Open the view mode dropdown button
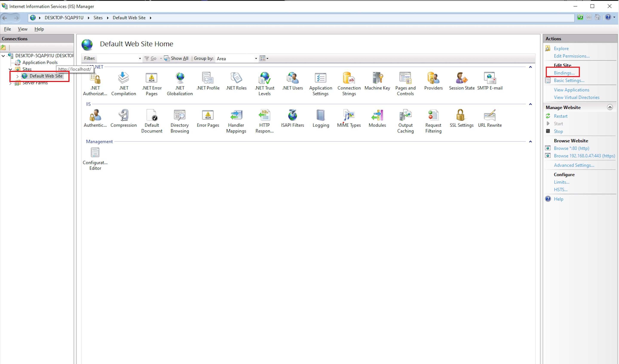This screenshot has width=619, height=364. (x=264, y=58)
